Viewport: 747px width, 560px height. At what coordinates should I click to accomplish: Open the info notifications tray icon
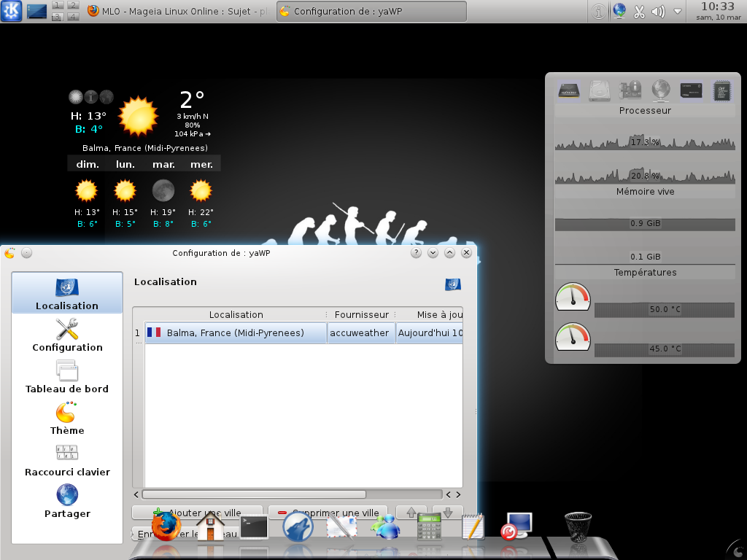coord(599,11)
